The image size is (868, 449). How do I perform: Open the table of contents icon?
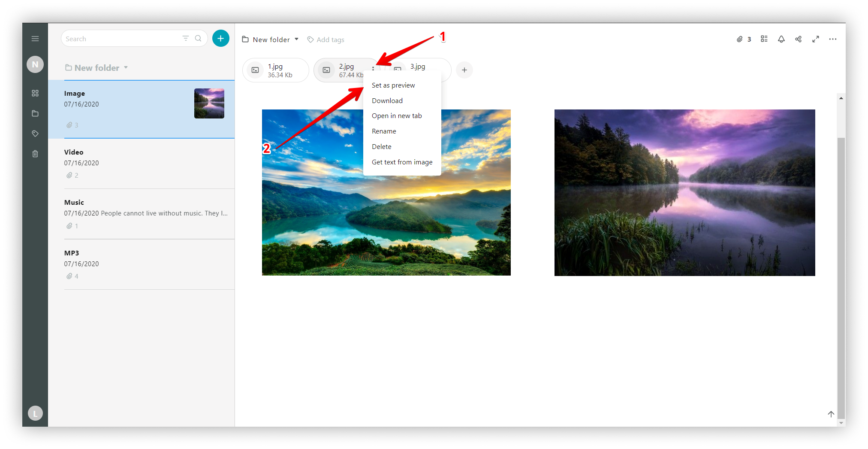coord(764,39)
